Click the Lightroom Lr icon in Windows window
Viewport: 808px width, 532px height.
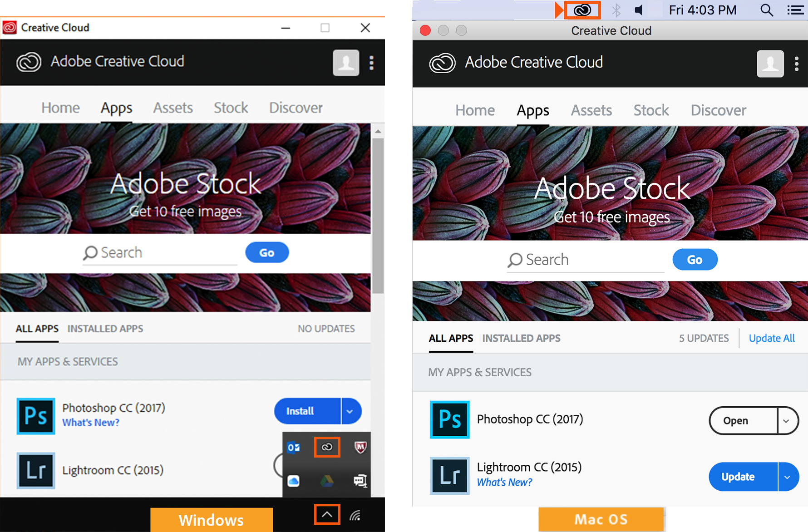(36, 470)
